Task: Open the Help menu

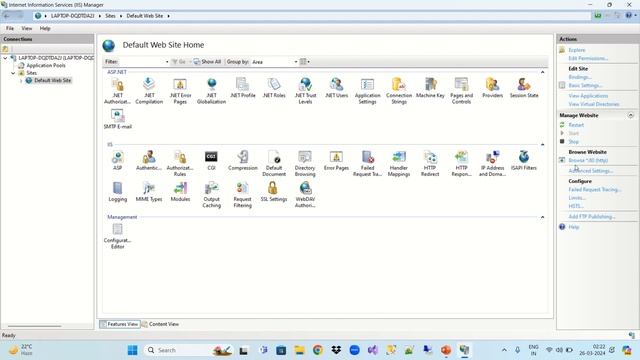Action: (x=45, y=29)
